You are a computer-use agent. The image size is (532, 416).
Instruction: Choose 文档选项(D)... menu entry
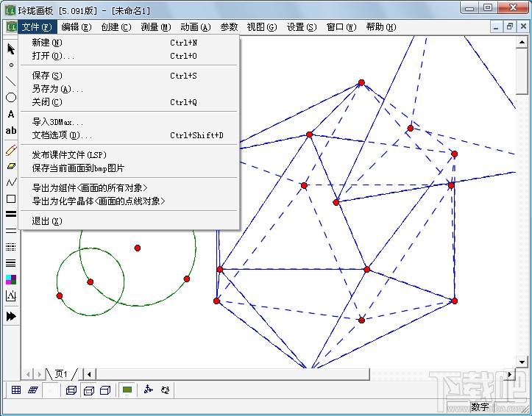pos(129,135)
